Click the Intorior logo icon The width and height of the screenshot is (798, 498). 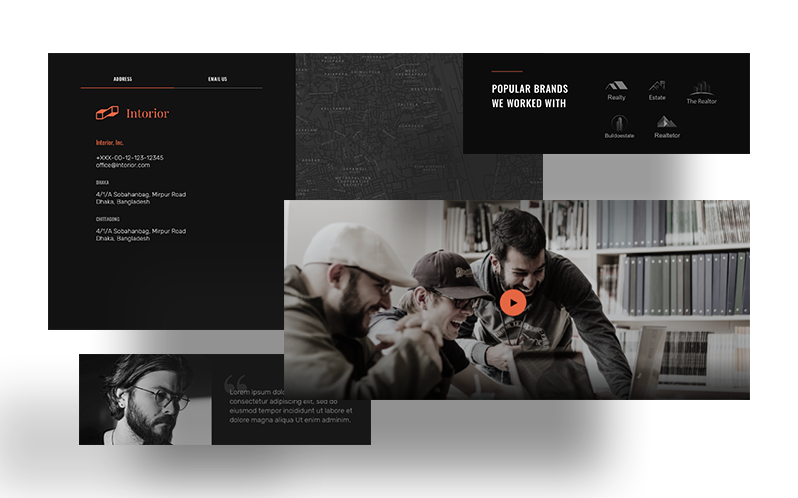pyautogui.click(x=107, y=114)
